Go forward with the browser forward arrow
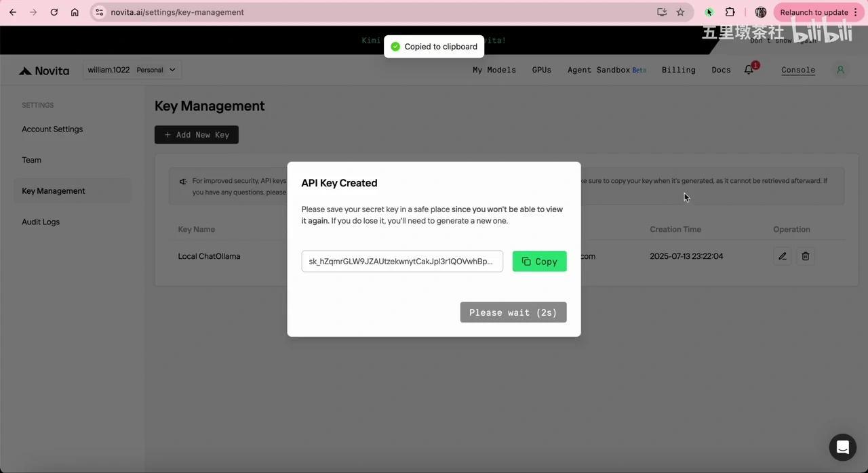 pyautogui.click(x=33, y=12)
